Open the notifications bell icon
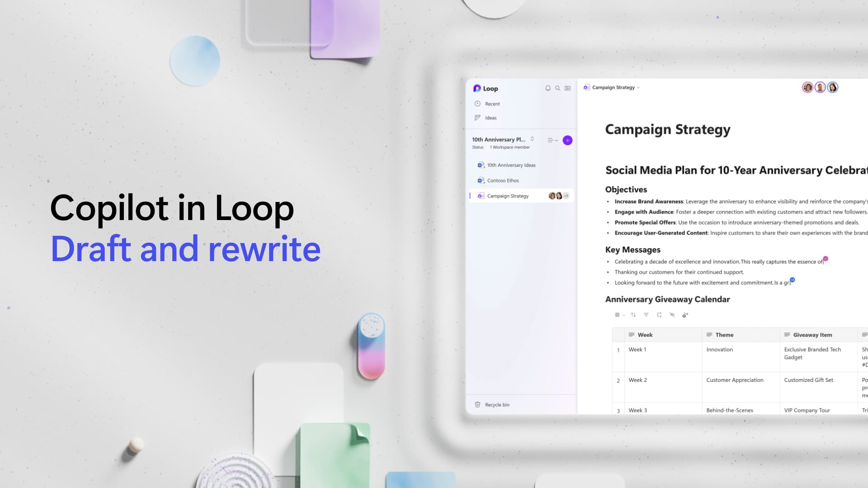Screen dimensions: 868x488 coord(547,88)
